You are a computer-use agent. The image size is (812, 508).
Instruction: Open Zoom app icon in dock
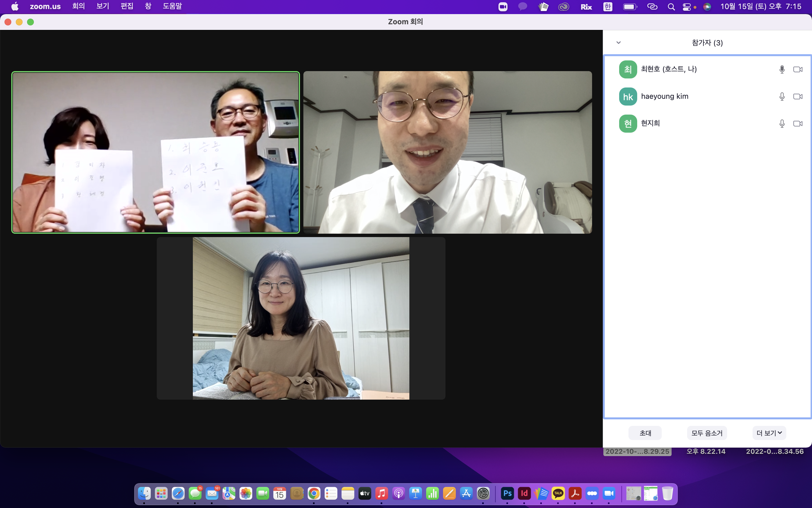[609, 493]
